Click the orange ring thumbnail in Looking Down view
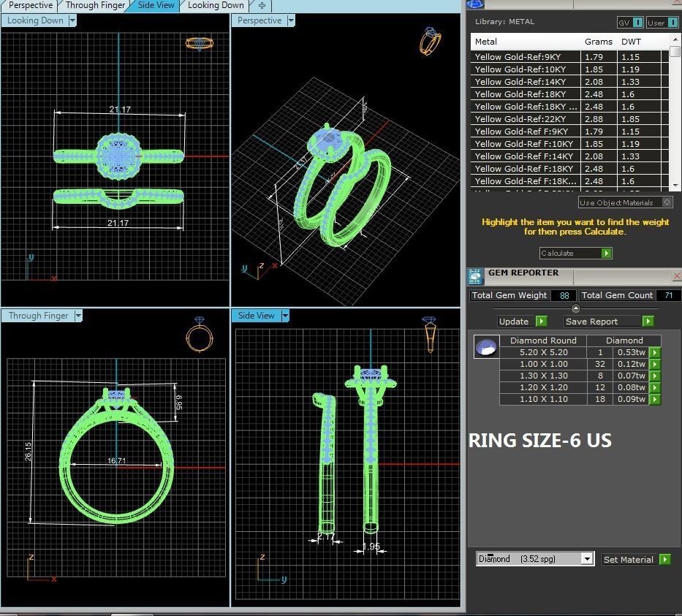The height and width of the screenshot is (616, 682). [x=200, y=43]
